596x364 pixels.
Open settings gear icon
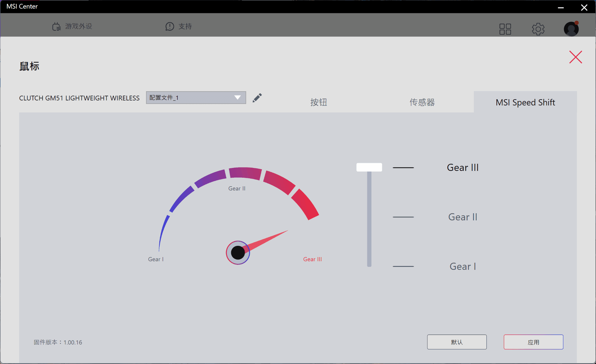[x=538, y=29]
